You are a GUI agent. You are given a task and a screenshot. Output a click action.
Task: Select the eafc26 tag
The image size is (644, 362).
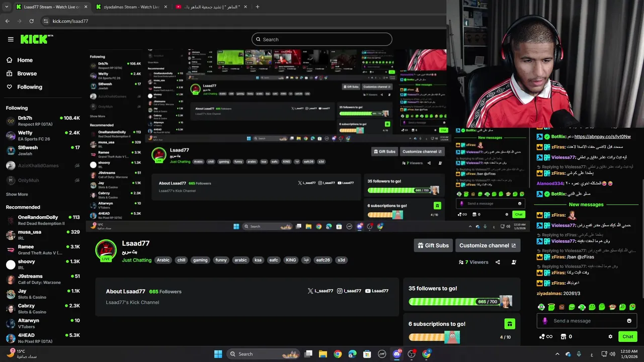323,260
